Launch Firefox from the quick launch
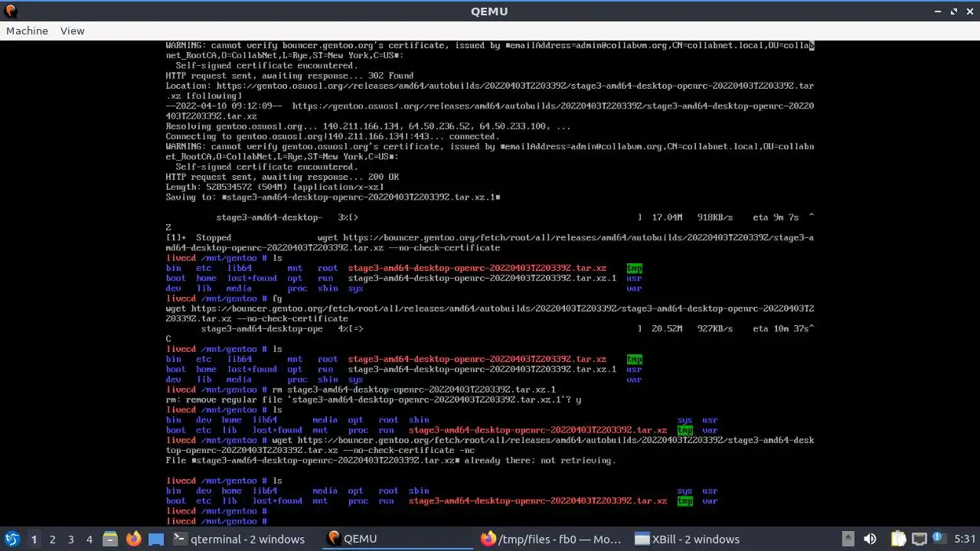Image resolution: width=980 pixels, height=551 pixels. 133,539
